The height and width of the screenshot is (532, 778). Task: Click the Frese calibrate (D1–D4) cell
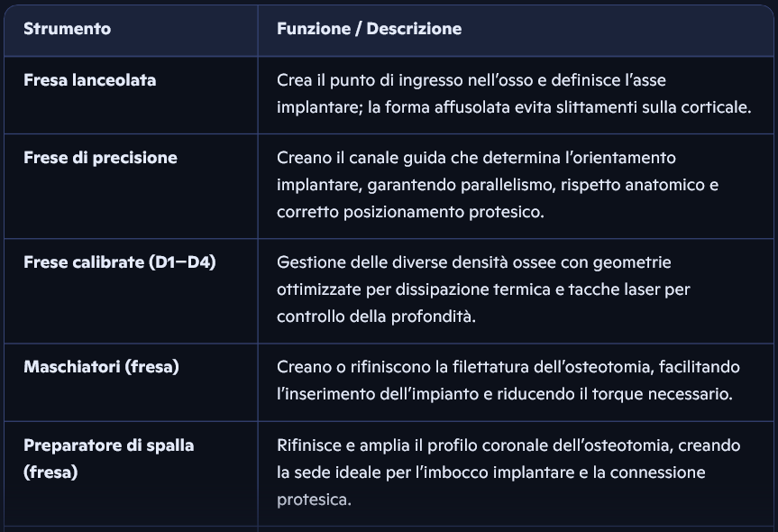(x=119, y=262)
